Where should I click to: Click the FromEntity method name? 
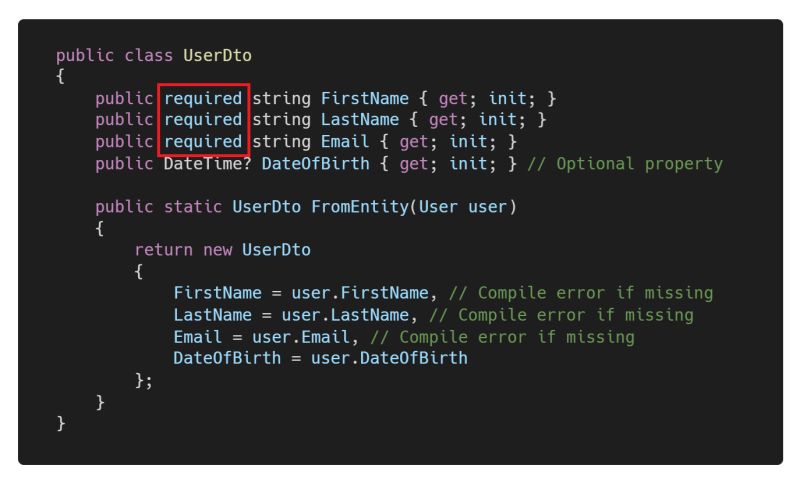[360, 207]
